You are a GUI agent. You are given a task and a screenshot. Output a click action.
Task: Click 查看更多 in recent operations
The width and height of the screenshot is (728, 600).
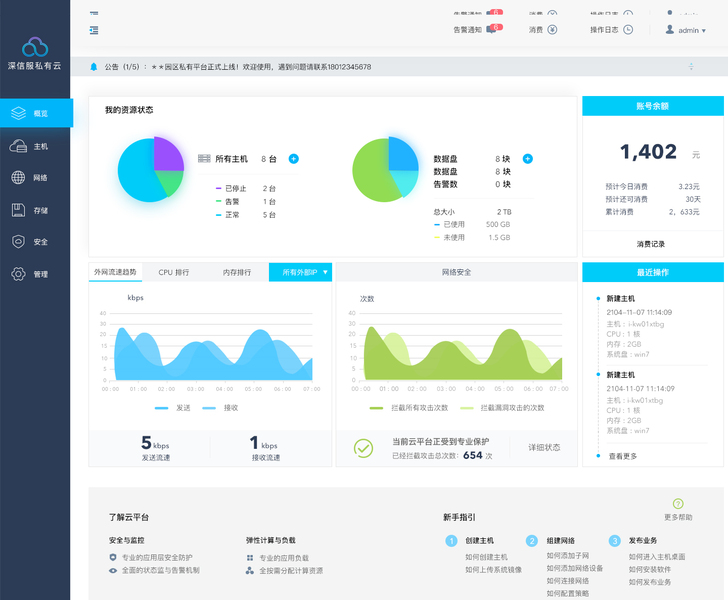pyautogui.click(x=623, y=456)
